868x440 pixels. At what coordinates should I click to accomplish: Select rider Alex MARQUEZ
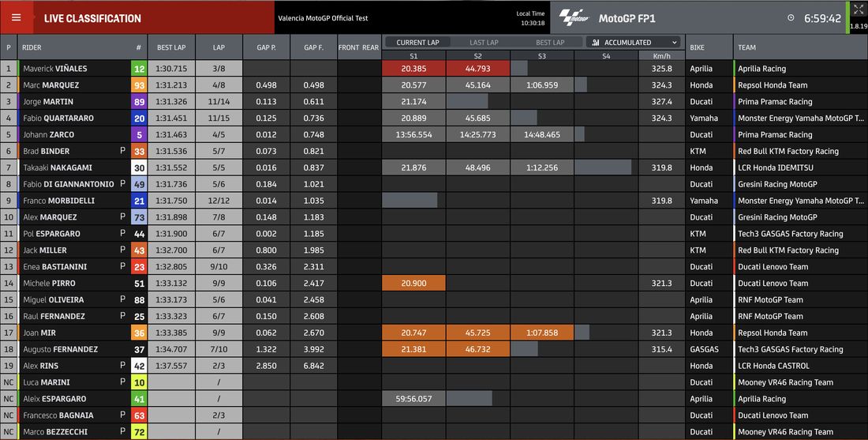(50, 217)
